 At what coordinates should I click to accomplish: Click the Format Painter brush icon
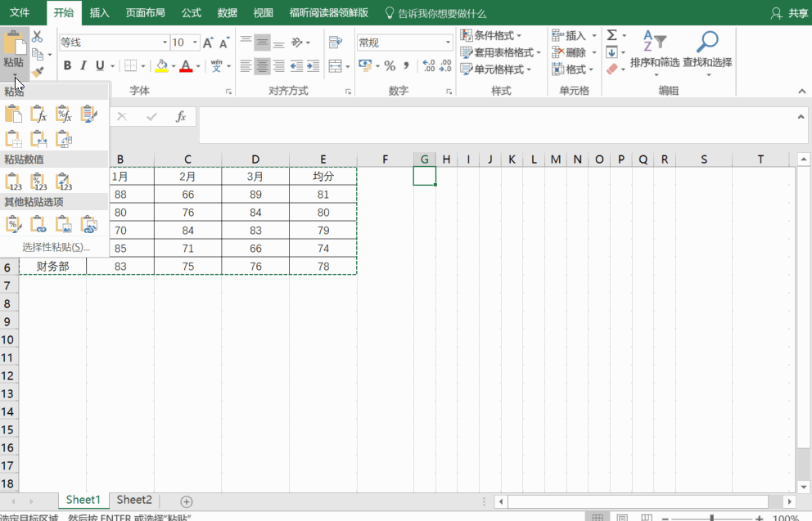pos(37,73)
